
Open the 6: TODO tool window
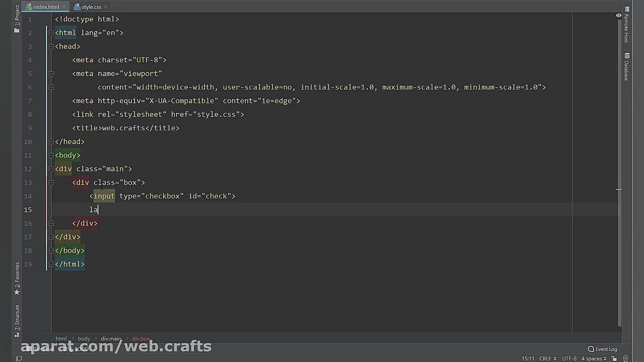click(76, 349)
